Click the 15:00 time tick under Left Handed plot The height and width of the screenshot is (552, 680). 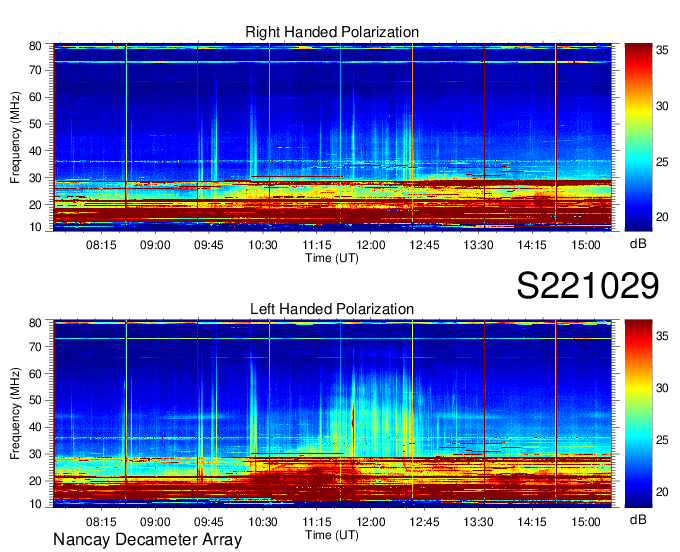(x=585, y=522)
